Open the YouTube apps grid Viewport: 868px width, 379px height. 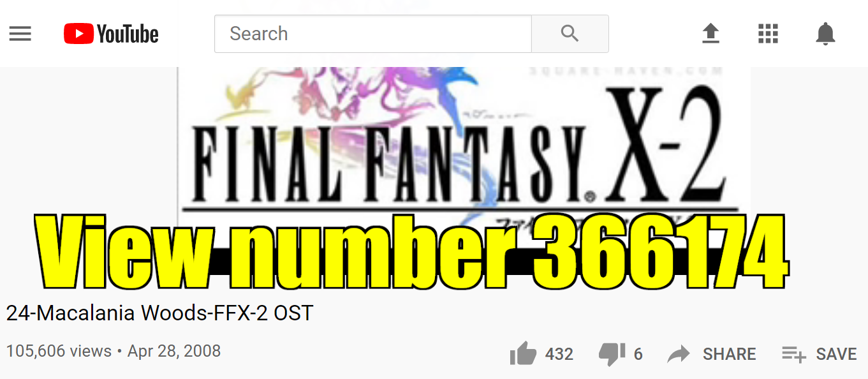769,34
